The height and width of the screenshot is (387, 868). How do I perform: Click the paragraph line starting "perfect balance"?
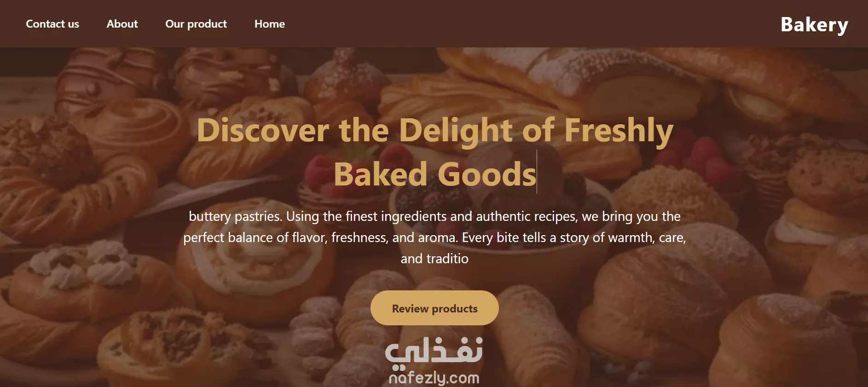[434, 237]
